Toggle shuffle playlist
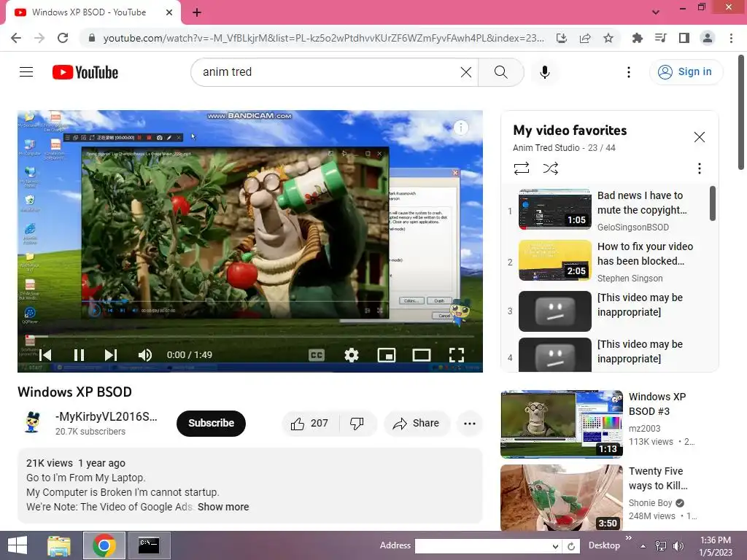 pos(551,168)
